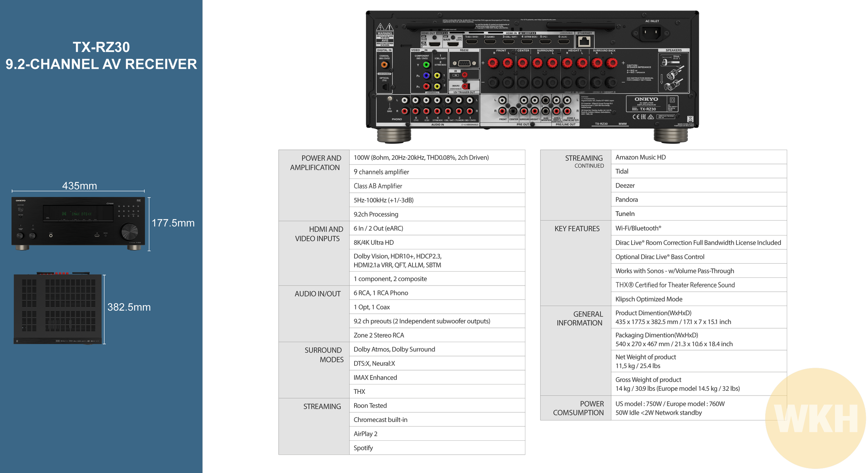Select the Power and Amplification heading
This screenshot has width=868, height=473.
[x=315, y=163]
